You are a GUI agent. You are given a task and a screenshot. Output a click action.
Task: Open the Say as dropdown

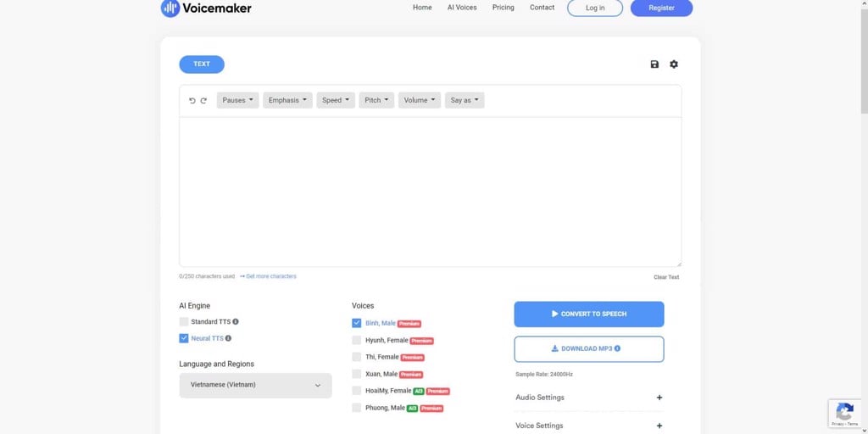click(465, 100)
